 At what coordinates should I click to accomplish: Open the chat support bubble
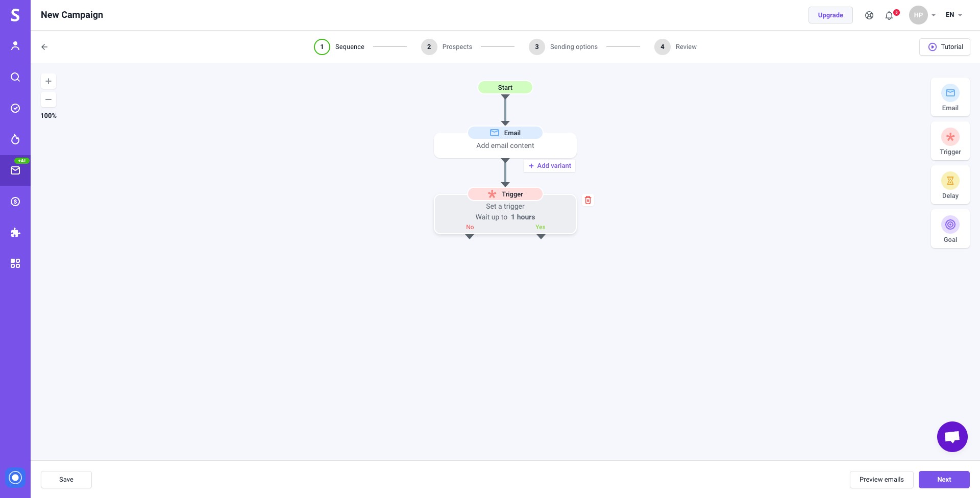[x=952, y=436]
